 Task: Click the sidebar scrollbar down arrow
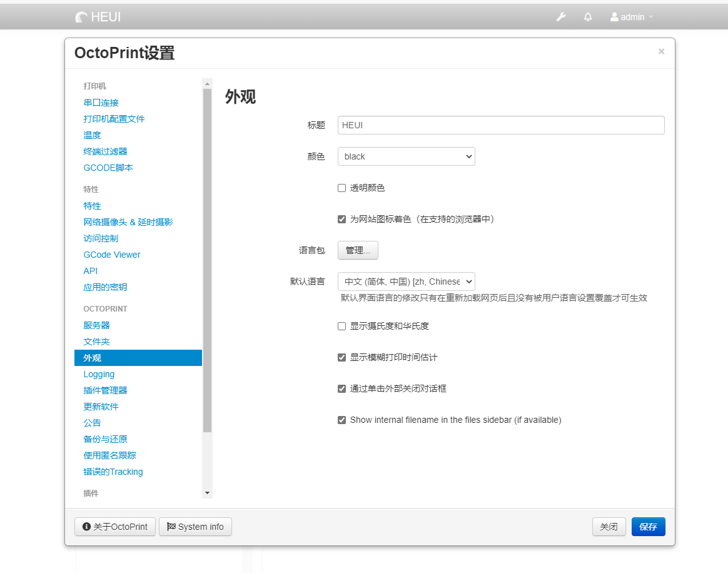coord(207,494)
